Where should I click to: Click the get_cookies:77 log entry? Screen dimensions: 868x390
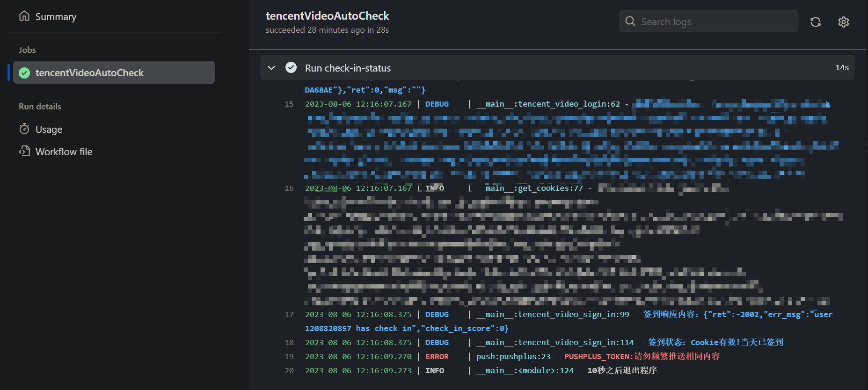pyautogui.click(x=534, y=188)
